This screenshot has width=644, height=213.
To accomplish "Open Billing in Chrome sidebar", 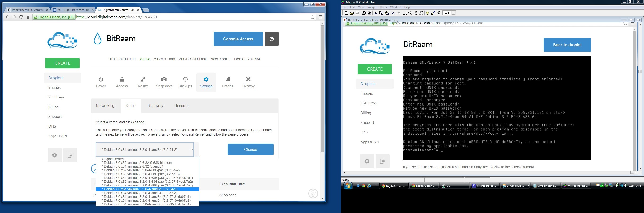I will pyautogui.click(x=54, y=107).
